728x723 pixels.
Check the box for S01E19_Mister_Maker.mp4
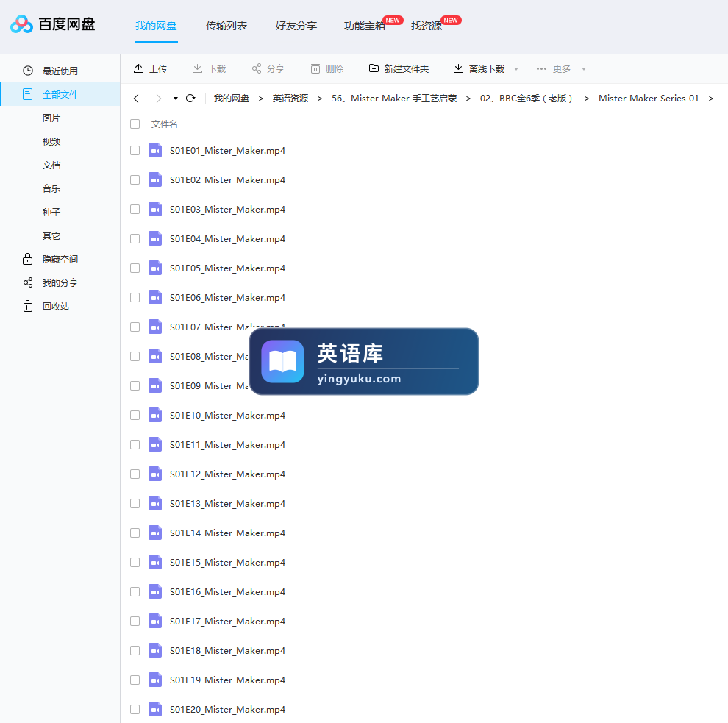(135, 680)
